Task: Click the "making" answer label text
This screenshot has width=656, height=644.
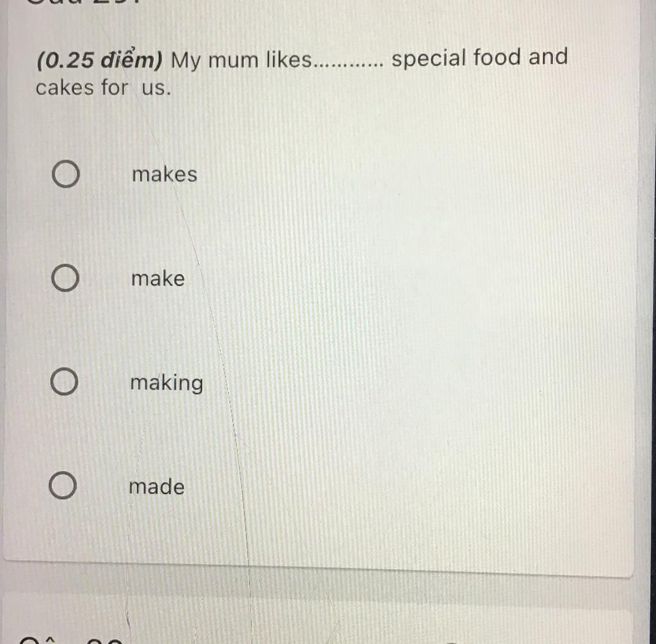Action: [x=167, y=383]
